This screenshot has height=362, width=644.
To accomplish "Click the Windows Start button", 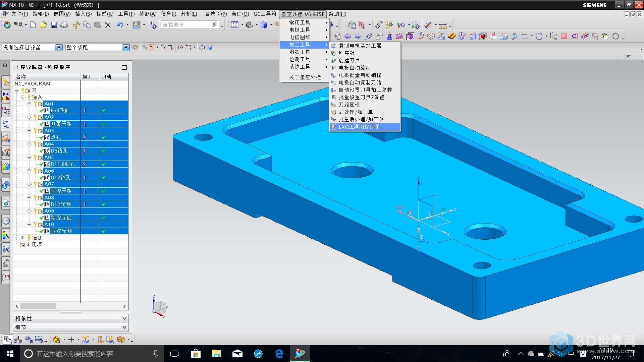I will coord(10,354).
